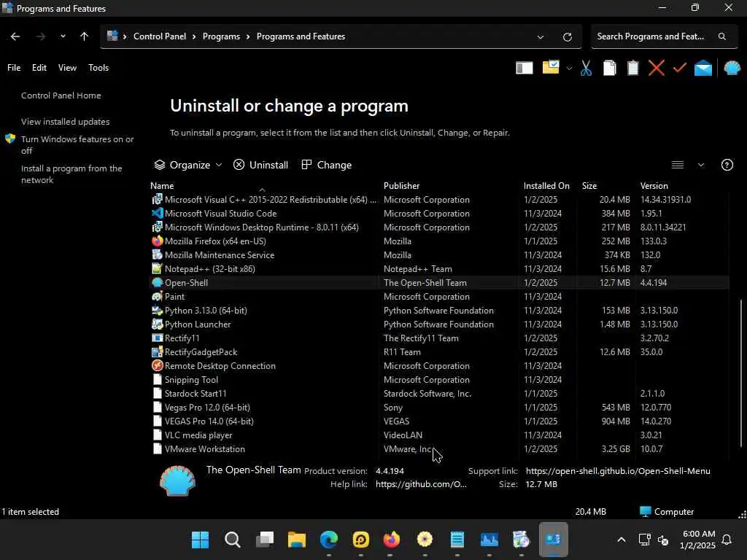This screenshot has height=560, width=747.
Task: Click the Cut scissors toolbar icon
Action: (586, 68)
